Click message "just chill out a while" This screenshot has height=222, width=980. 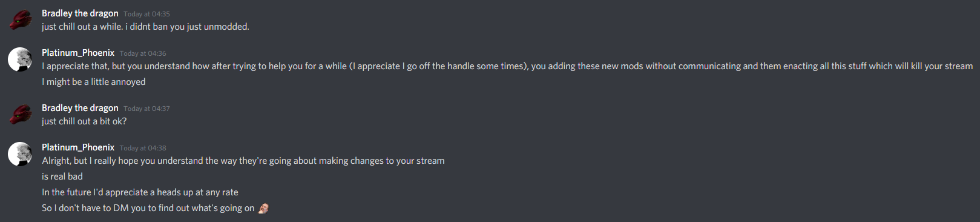click(145, 27)
